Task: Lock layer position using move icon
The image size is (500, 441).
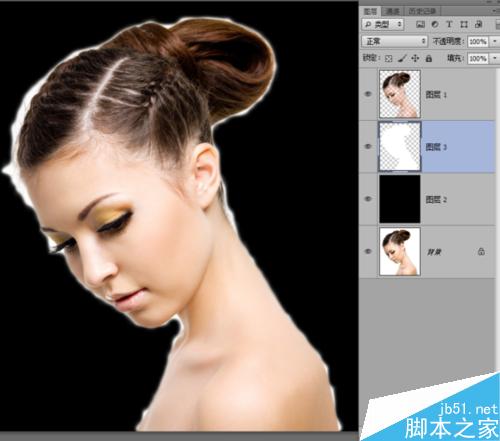Action: tap(415, 59)
